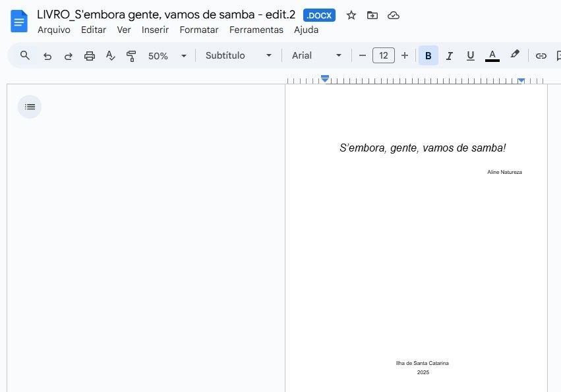This screenshot has width=561, height=392.
Task: Open the Ajuda menu
Action: tap(307, 30)
